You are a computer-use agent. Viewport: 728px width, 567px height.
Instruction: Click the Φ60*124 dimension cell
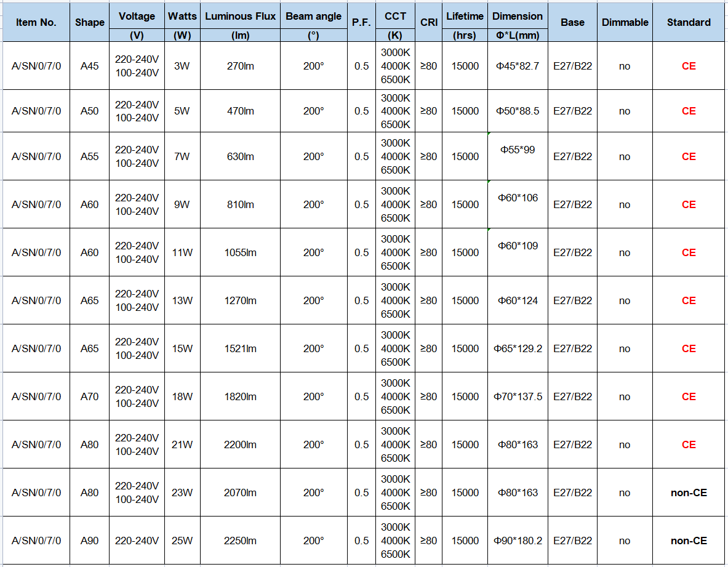518,300
